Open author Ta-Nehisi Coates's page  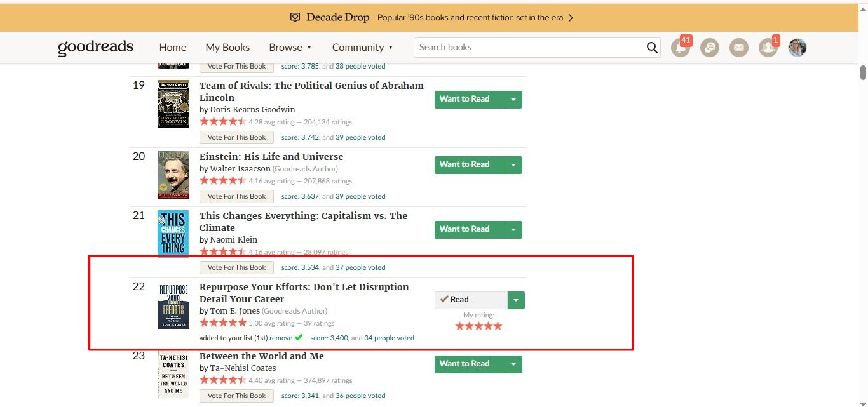pyautogui.click(x=243, y=368)
